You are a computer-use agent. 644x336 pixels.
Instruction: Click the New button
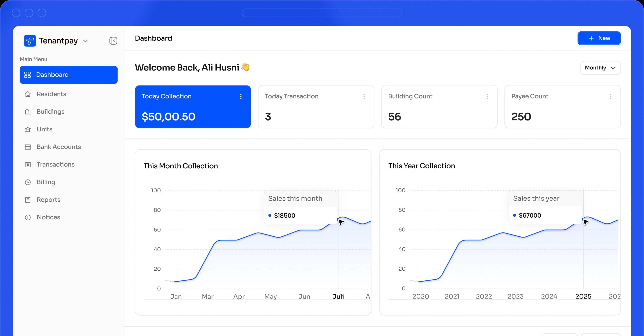pyautogui.click(x=599, y=38)
